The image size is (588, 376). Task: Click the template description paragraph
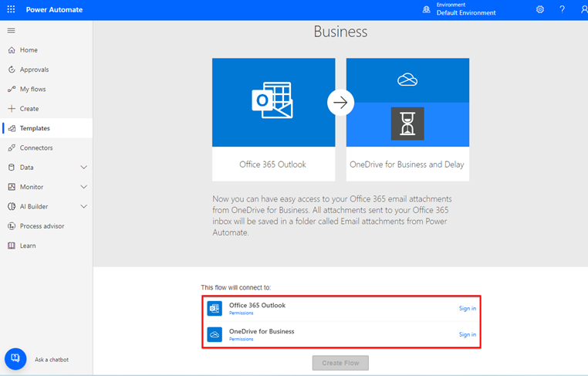pyautogui.click(x=333, y=215)
